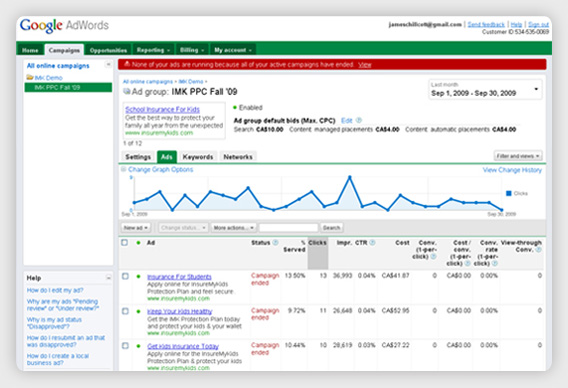Click the Sign out link
The image size is (568, 388).
pyautogui.click(x=538, y=24)
